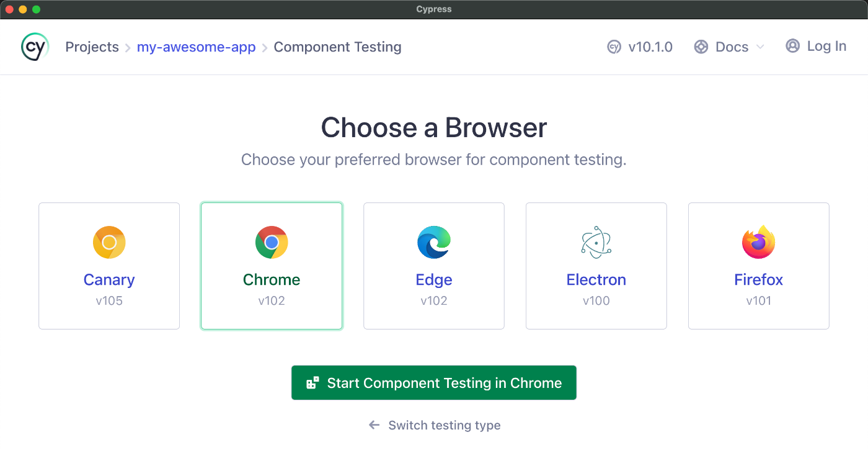Click the Log In account icon
The width and height of the screenshot is (868, 450).
click(792, 46)
